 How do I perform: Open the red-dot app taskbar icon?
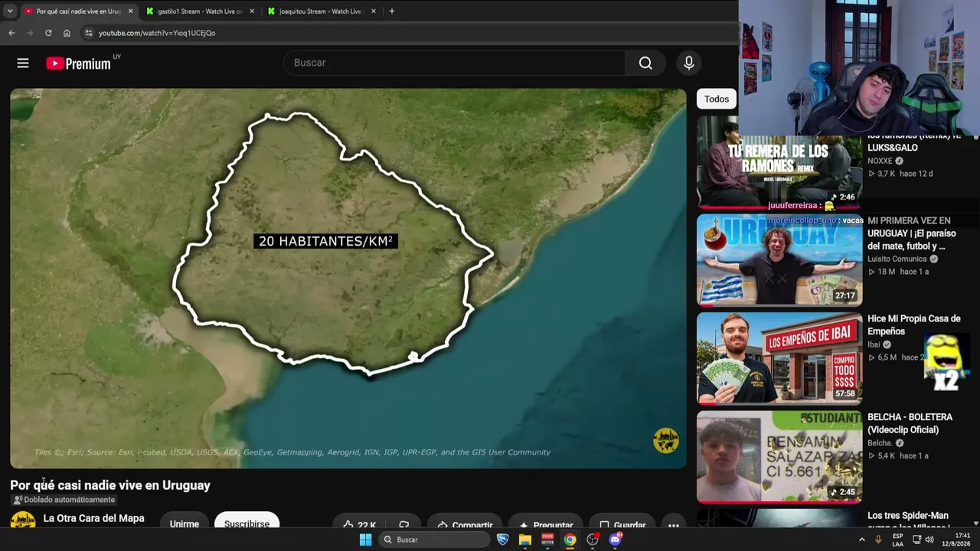tap(593, 540)
